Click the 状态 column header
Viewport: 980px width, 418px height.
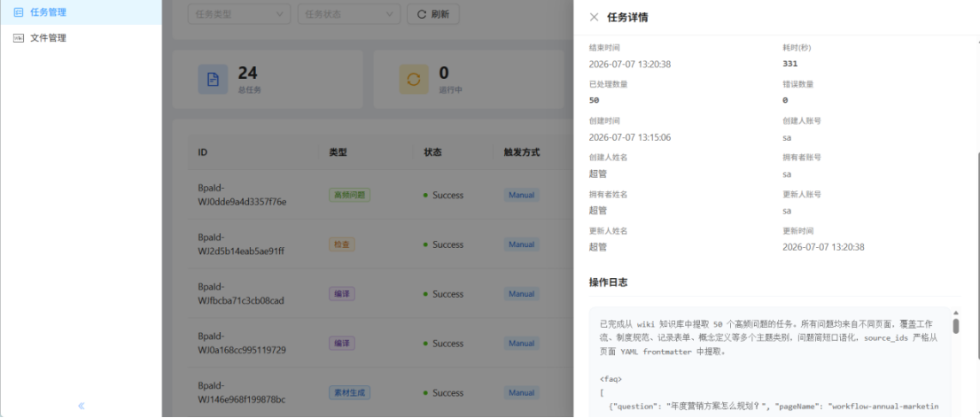pyautogui.click(x=433, y=152)
